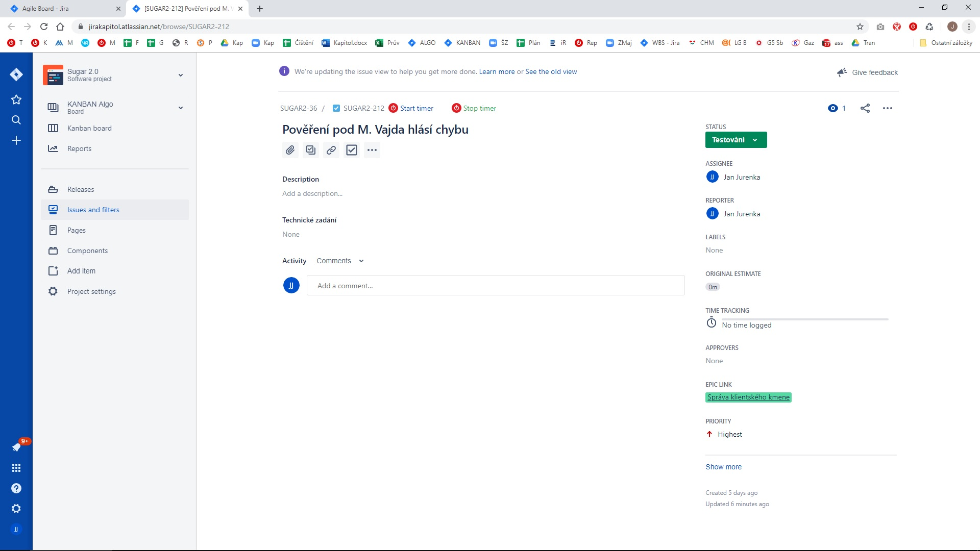Collapse the KANBAN Algo board section
980x551 pixels.
pos(181,107)
